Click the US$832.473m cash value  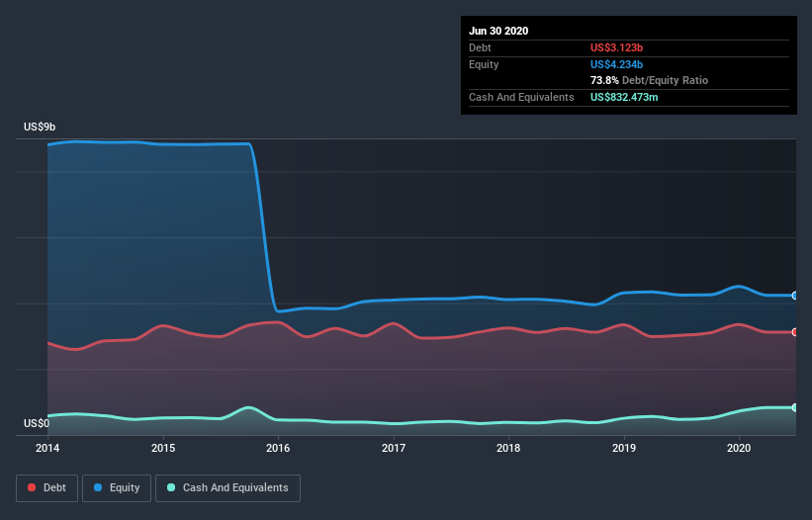624,97
